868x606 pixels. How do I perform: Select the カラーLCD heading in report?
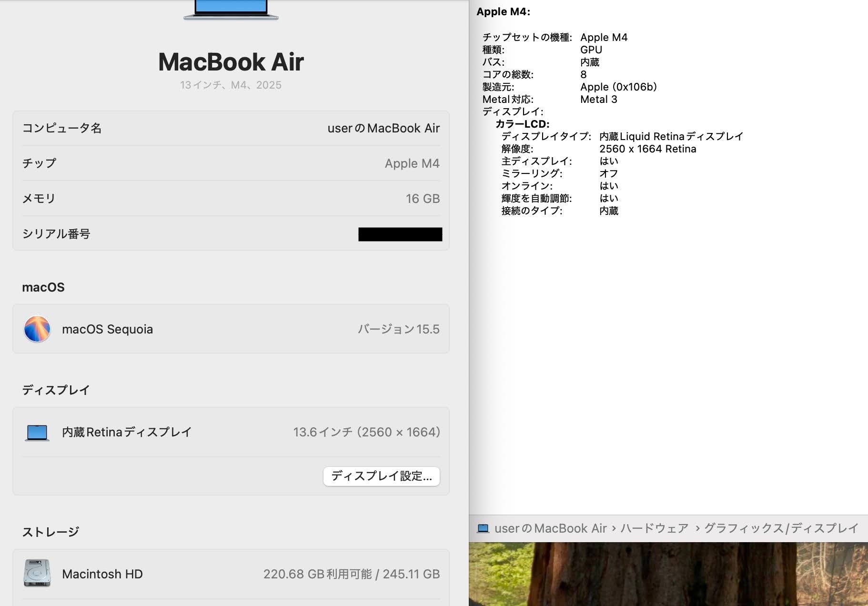pyautogui.click(x=522, y=124)
